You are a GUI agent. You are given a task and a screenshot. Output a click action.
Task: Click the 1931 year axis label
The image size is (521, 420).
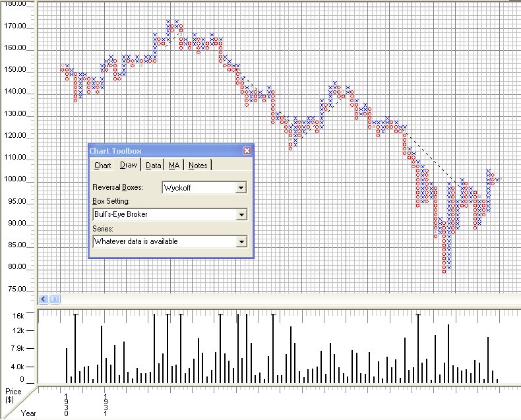106,405
